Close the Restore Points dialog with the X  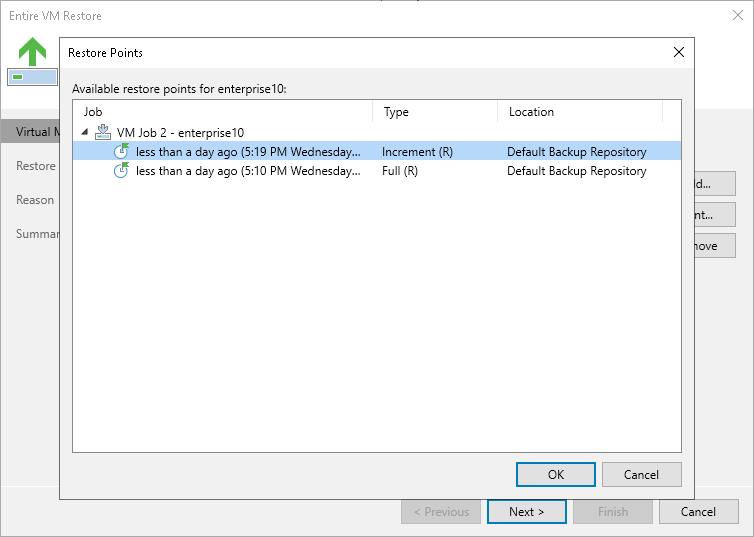click(679, 52)
